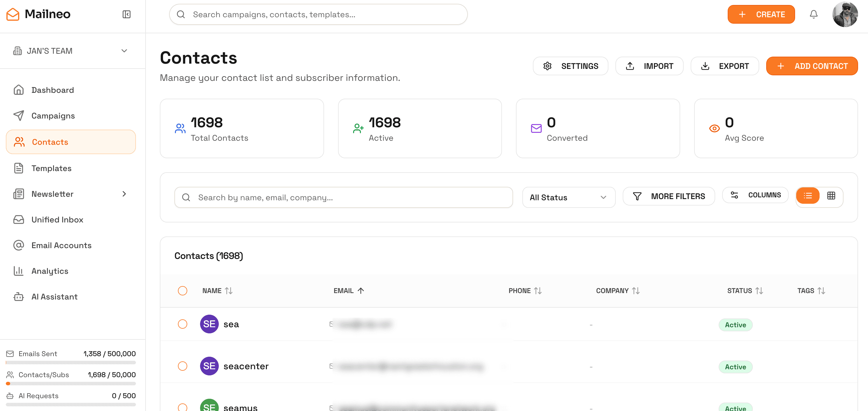Image resolution: width=868 pixels, height=411 pixels.
Task: Click the Campaigns paper plane icon
Action: click(19, 116)
